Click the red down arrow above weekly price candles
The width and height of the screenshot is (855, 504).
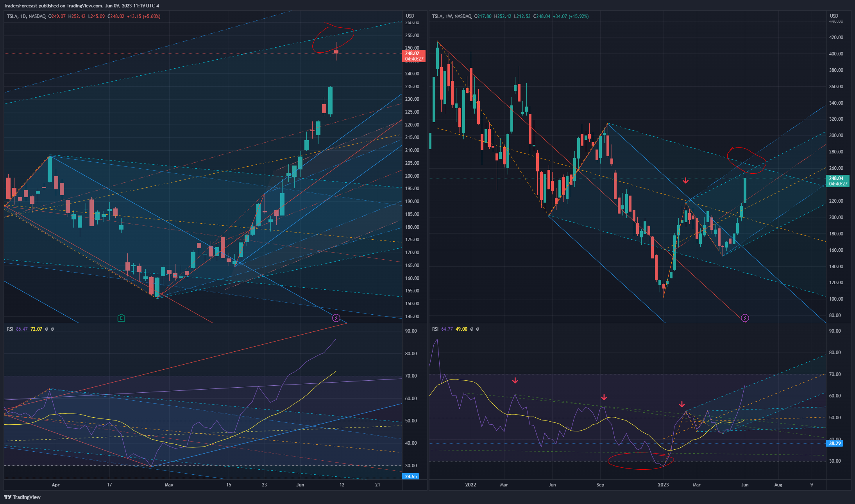(685, 180)
